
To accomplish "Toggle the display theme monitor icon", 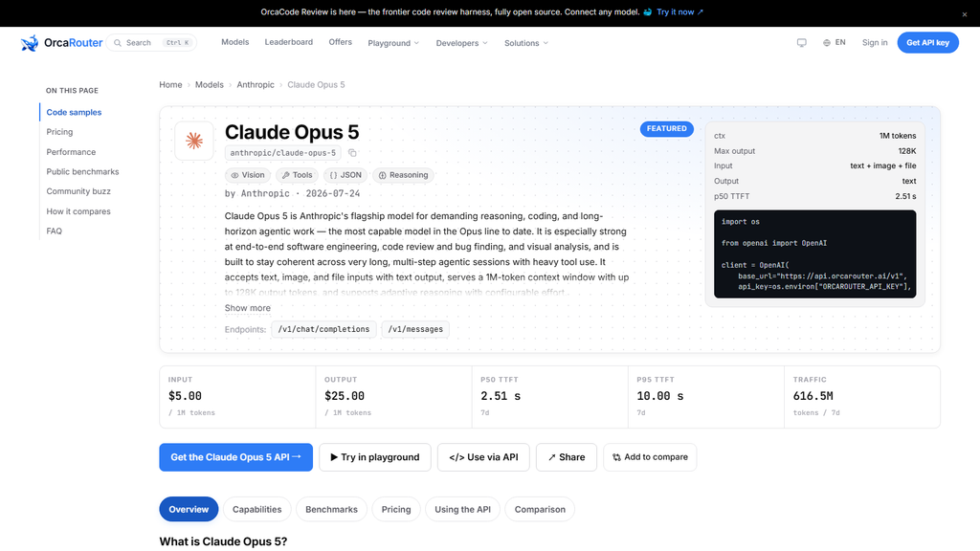I will tap(801, 42).
